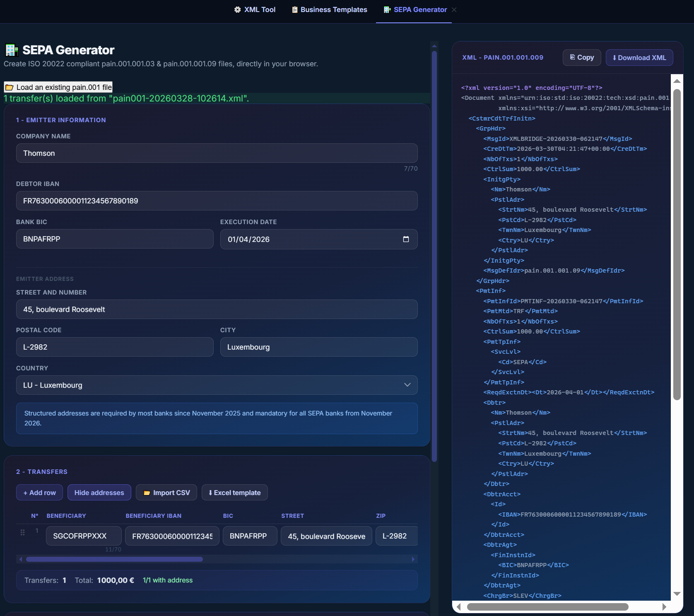This screenshot has width=694, height=616.
Task: Click the gear icon on XML Tool tab
Action: pos(237,10)
